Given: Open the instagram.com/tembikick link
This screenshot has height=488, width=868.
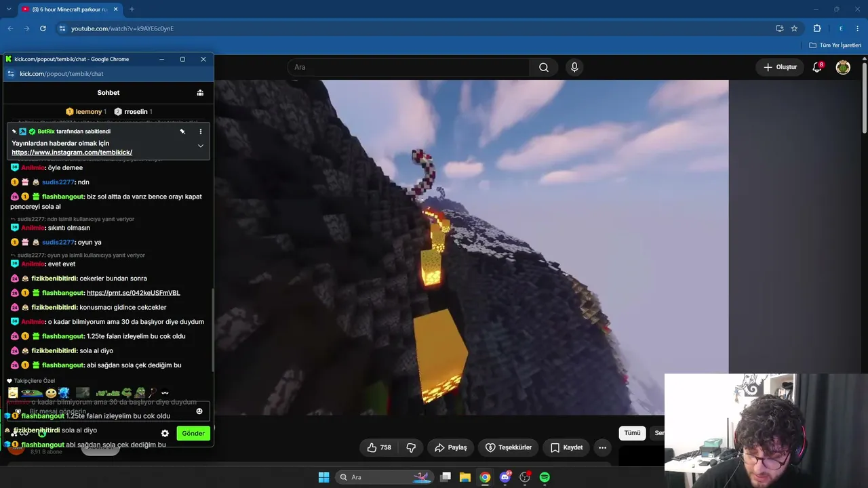Looking at the screenshot, I should pyautogui.click(x=72, y=152).
